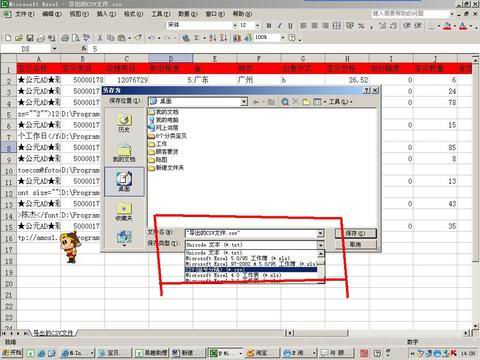Click the Save button in dialog
The width and height of the screenshot is (480, 360).
pos(356,233)
